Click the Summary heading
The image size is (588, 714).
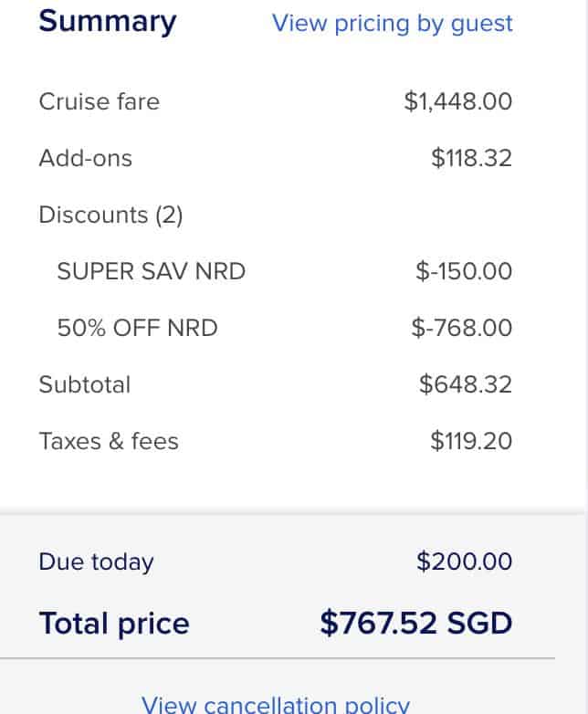107,21
